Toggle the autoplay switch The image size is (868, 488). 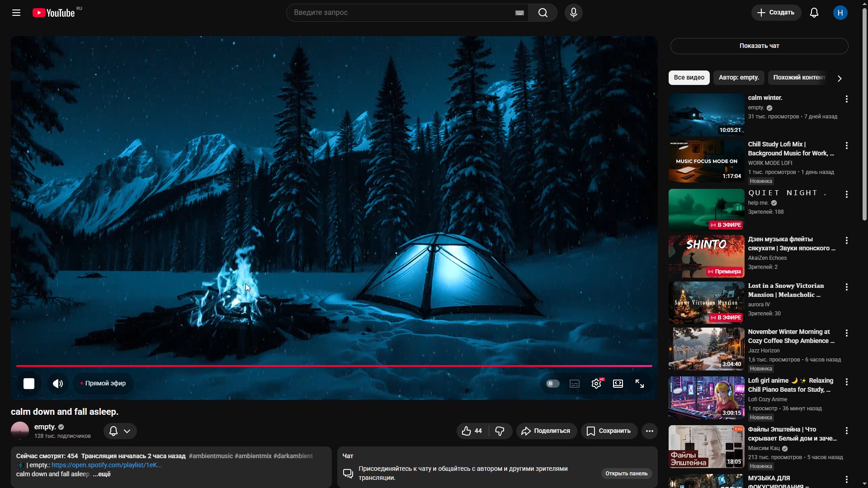(x=552, y=384)
